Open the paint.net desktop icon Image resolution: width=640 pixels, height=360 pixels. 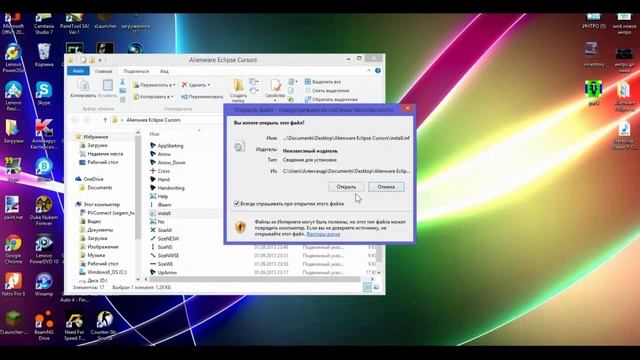13,208
